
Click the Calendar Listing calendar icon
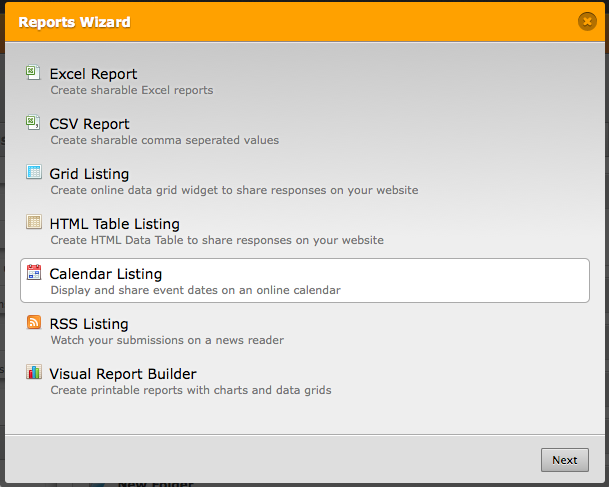(33, 272)
